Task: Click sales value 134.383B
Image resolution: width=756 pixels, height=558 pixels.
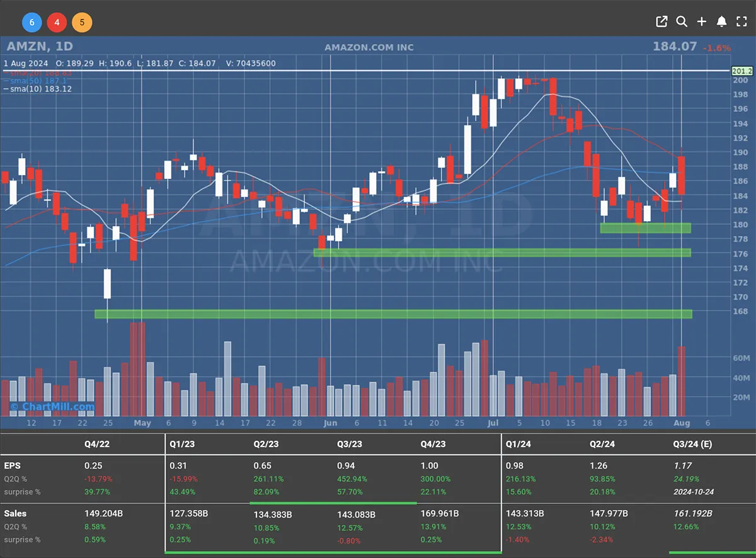Action: click(273, 514)
